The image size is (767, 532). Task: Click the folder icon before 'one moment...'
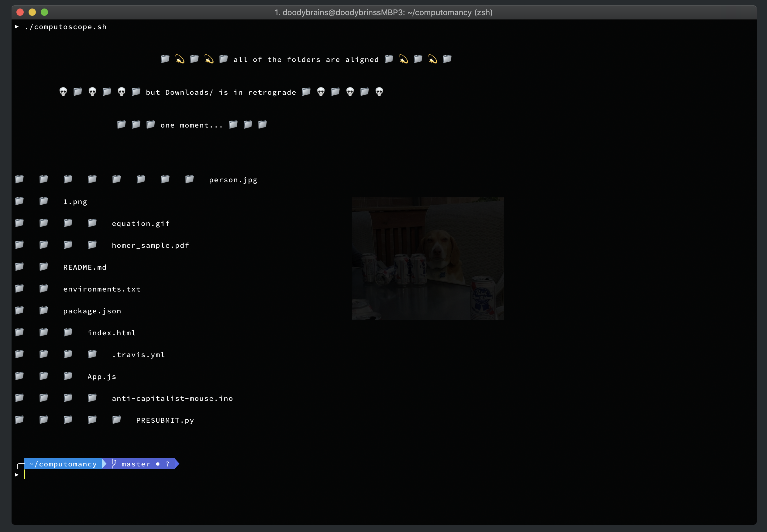point(150,125)
